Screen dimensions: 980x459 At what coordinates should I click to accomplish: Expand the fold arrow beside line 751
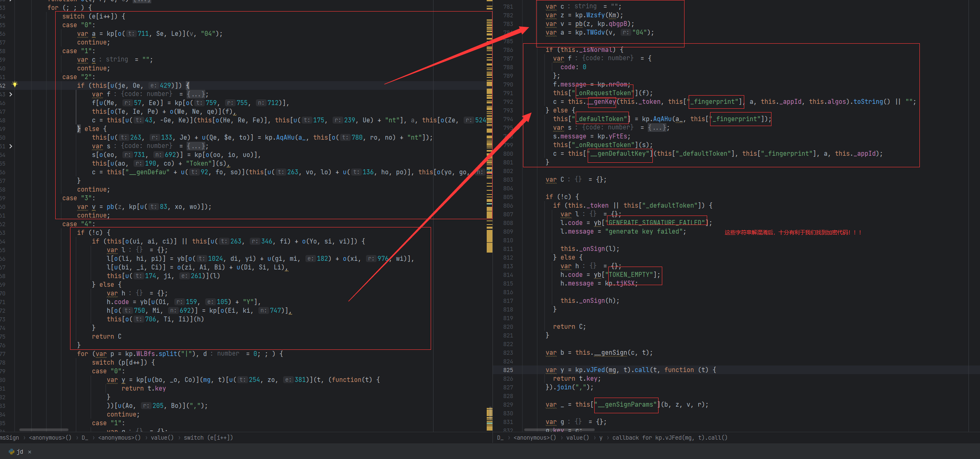pyautogui.click(x=11, y=146)
